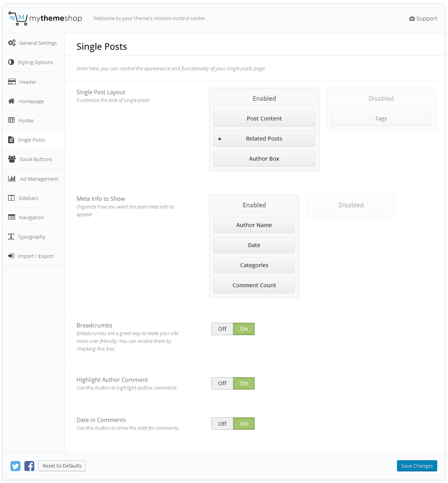Set Date in Comments to On

click(244, 424)
